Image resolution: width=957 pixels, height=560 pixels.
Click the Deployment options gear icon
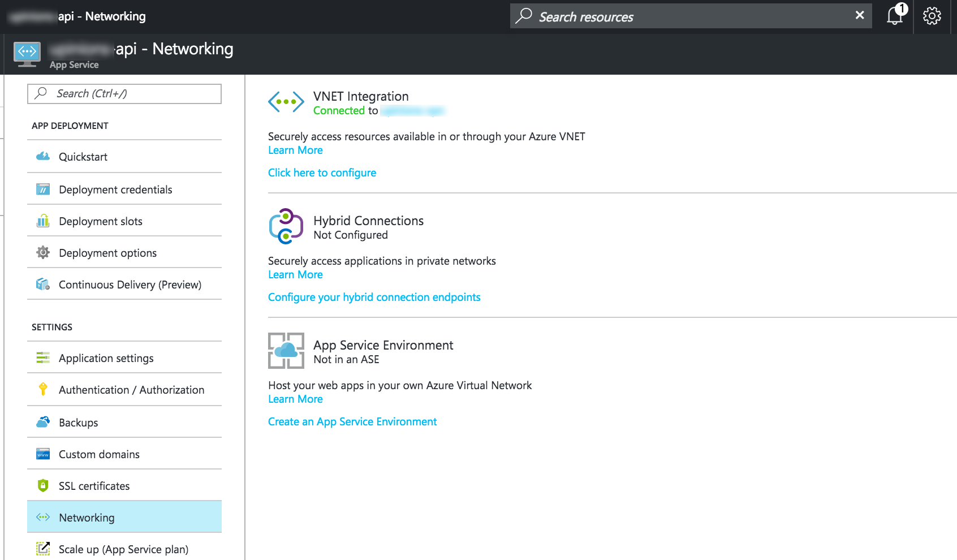43,252
